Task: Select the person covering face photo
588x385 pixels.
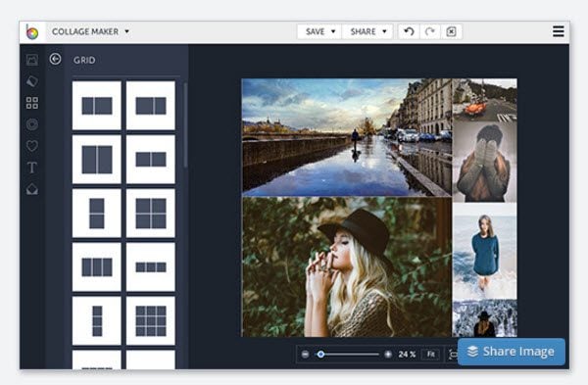Action: point(484,162)
